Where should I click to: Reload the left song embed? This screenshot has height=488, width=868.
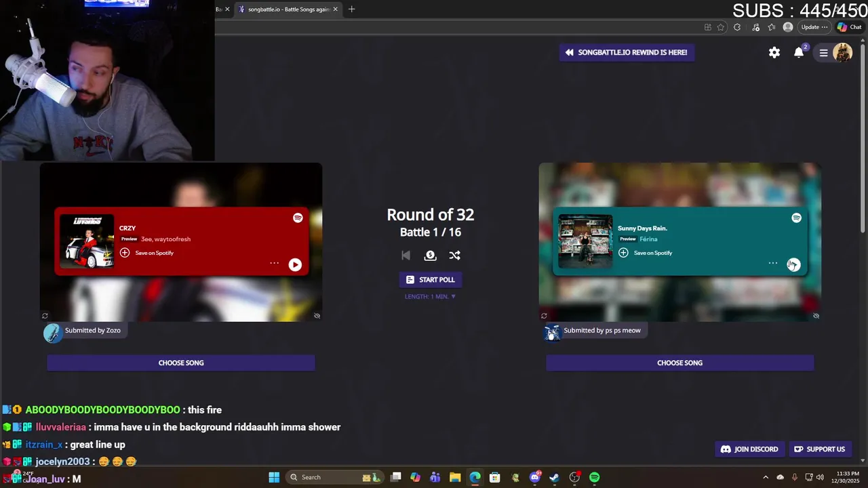pos(45,316)
